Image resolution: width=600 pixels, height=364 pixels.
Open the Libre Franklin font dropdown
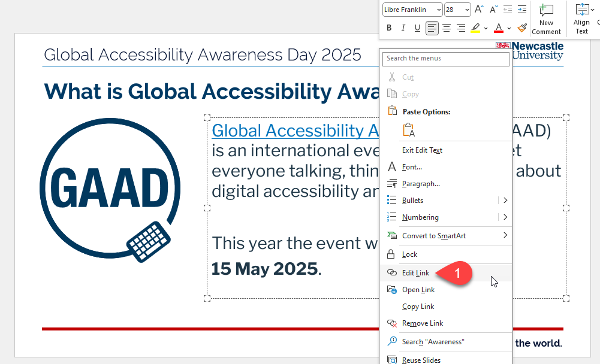click(x=438, y=10)
